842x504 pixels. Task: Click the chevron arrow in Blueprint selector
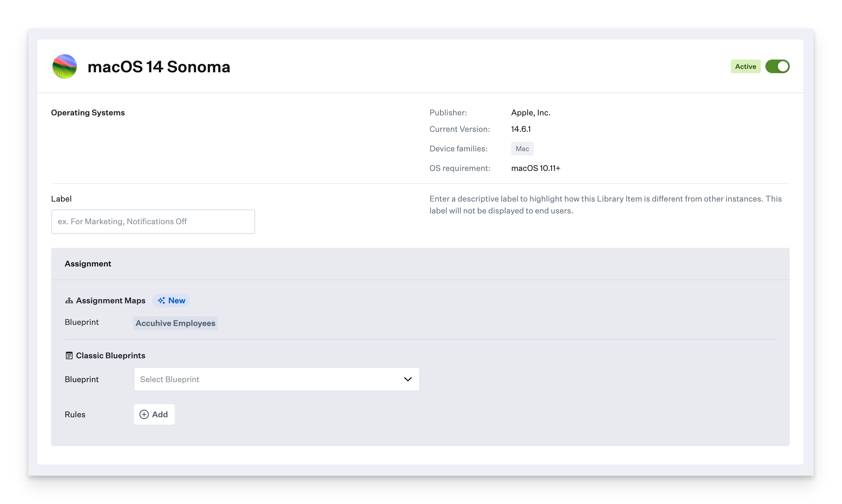(x=407, y=379)
